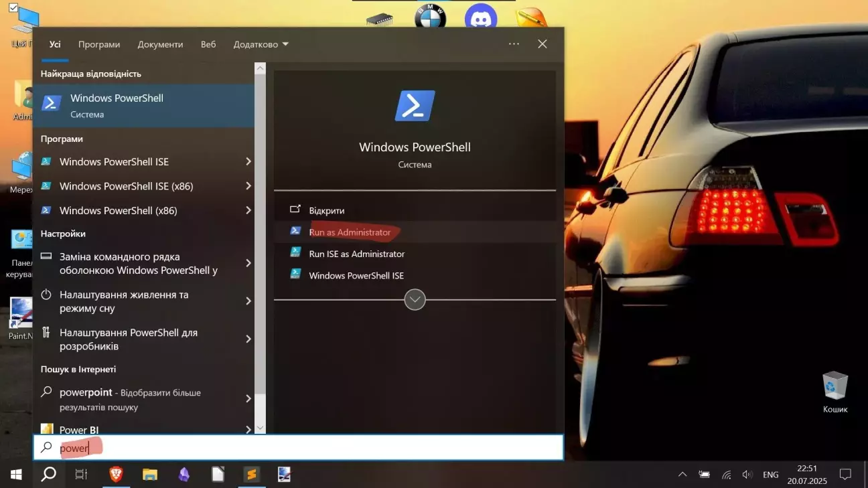Image resolution: width=868 pixels, height=488 pixels.
Task: Switch to the 'Документи' search tab
Action: [160, 44]
